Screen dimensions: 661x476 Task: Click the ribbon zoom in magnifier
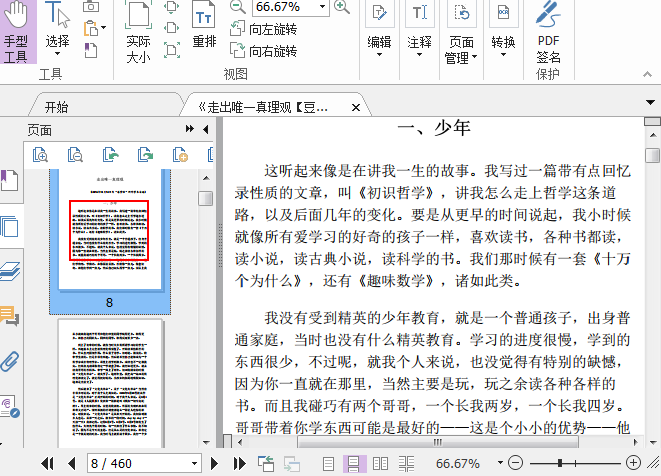click(x=341, y=6)
